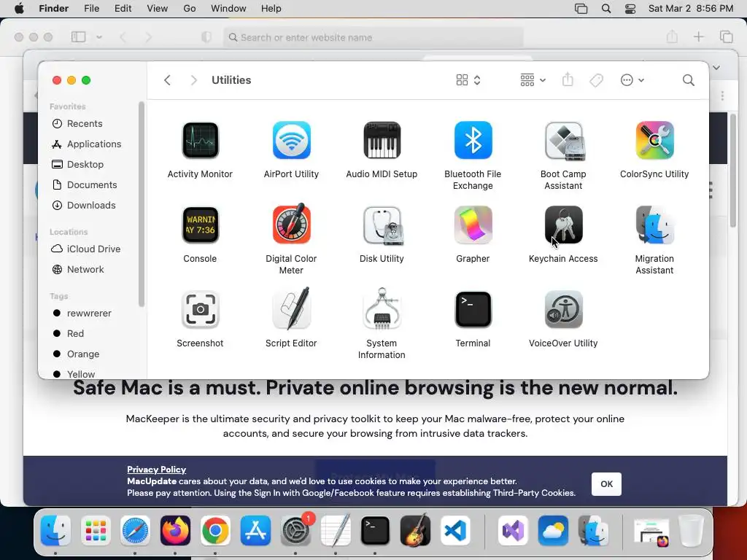
Task: Select Boot Camp Assistant icon
Action: 564,141
